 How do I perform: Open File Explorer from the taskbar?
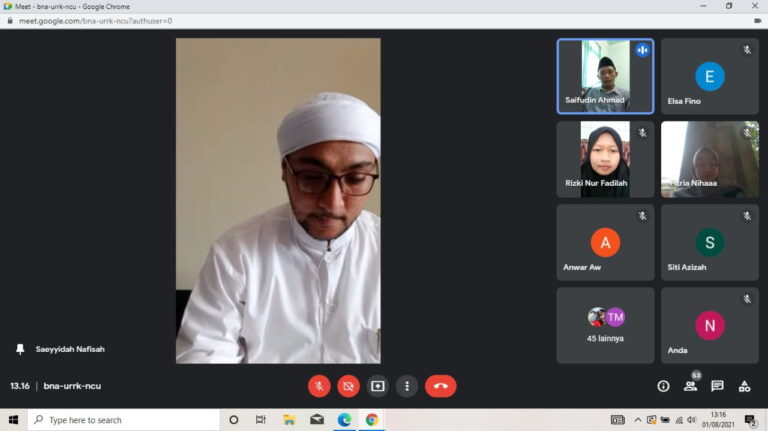289,420
